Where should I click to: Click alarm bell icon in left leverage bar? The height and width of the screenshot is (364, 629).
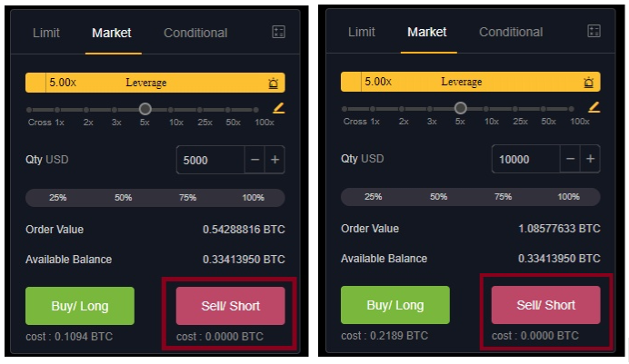[274, 83]
